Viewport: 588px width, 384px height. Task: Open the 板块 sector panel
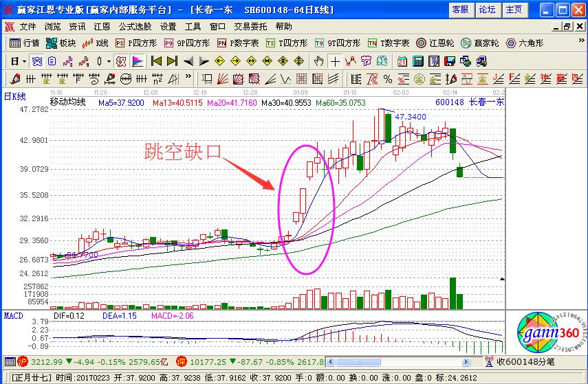click(x=61, y=43)
